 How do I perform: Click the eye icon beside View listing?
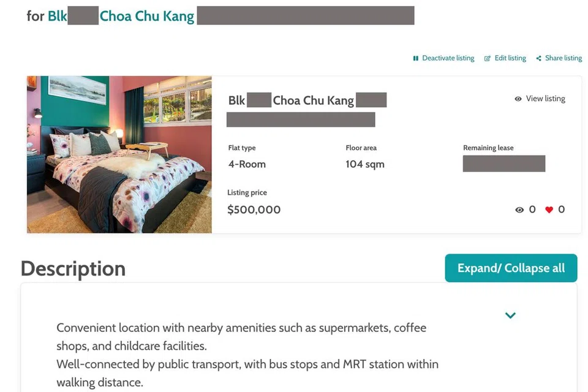click(518, 99)
